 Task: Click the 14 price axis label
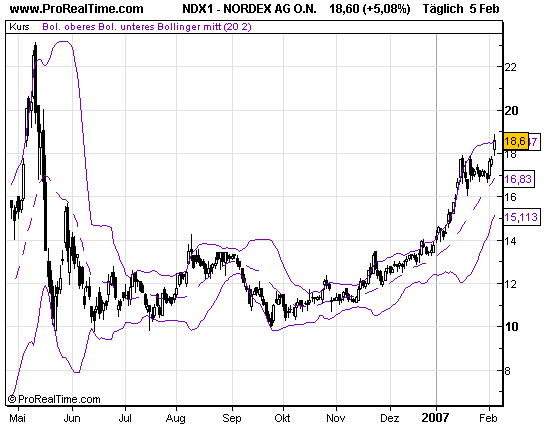click(x=511, y=241)
